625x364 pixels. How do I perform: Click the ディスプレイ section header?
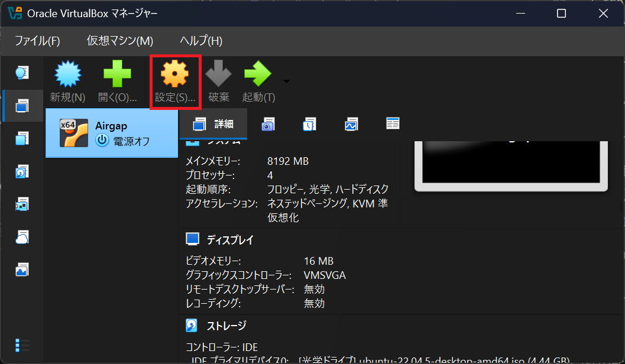[229, 240]
